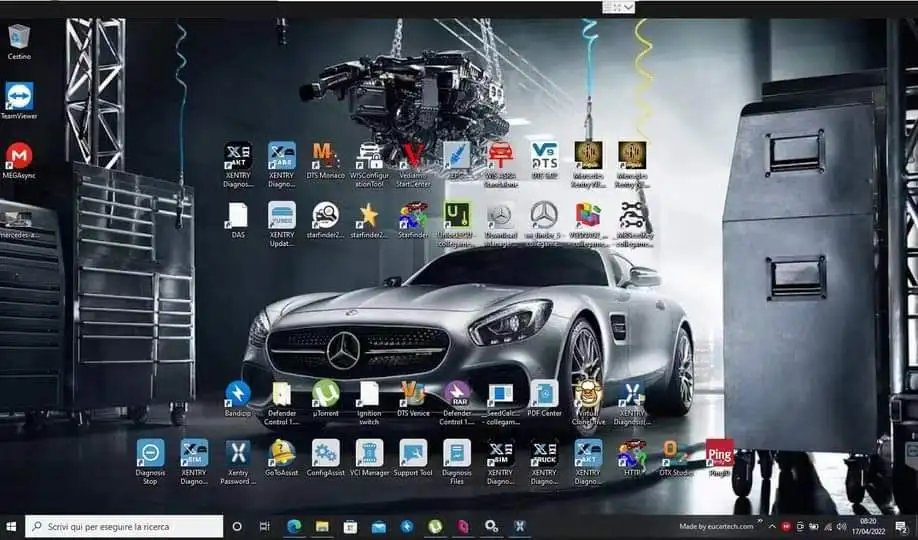Viewport: 918px width, 540px height.
Task: Open the Windows Start menu
Action: pos(11,527)
